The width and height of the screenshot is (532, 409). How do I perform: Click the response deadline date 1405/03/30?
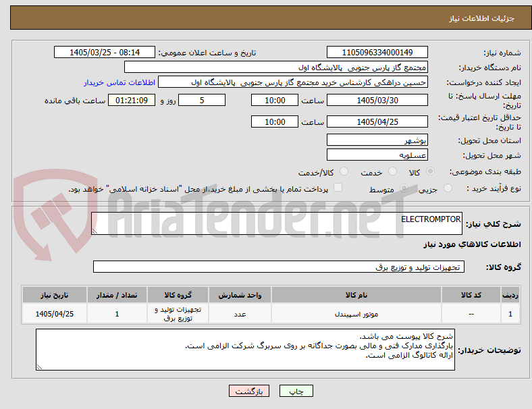tap(377, 100)
